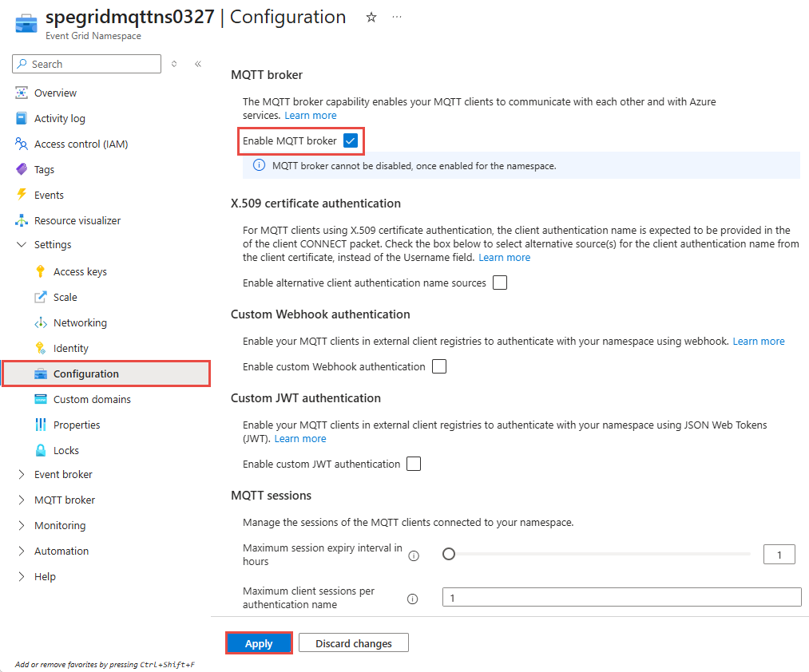
Task: Favorite this page with the star icon
Action: click(371, 18)
